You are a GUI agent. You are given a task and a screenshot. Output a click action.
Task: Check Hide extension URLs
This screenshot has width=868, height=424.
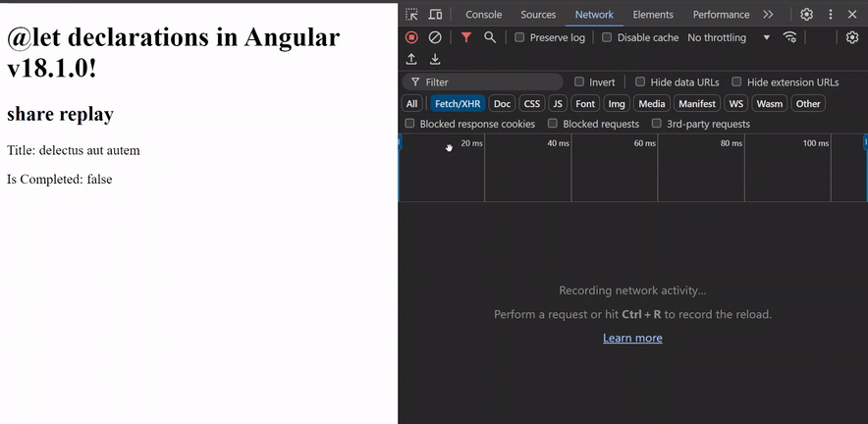(736, 81)
